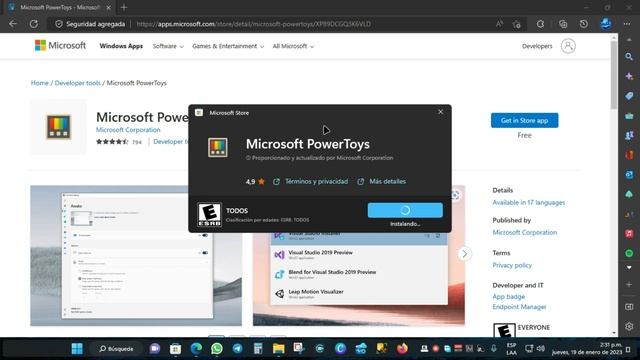Click the site security info Seguridad agregada

[90, 24]
